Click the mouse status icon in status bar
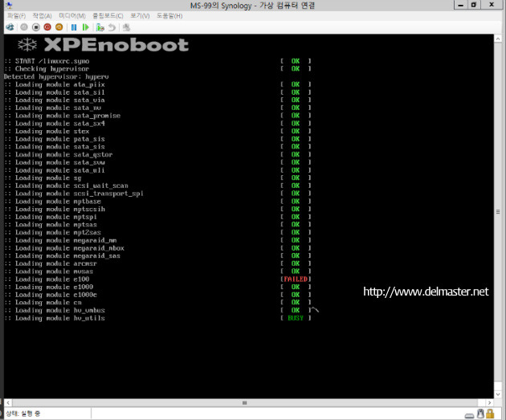The height and width of the screenshot is (420, 506). [481, 414]
